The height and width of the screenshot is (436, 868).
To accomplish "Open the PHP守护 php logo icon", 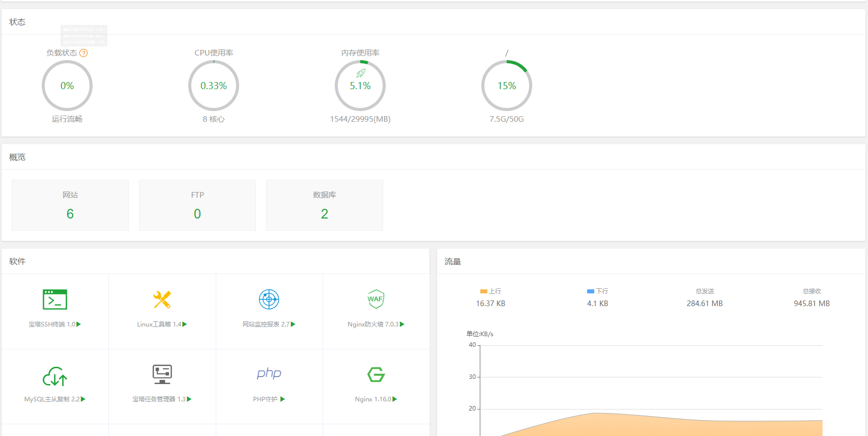I will [269, 373].
